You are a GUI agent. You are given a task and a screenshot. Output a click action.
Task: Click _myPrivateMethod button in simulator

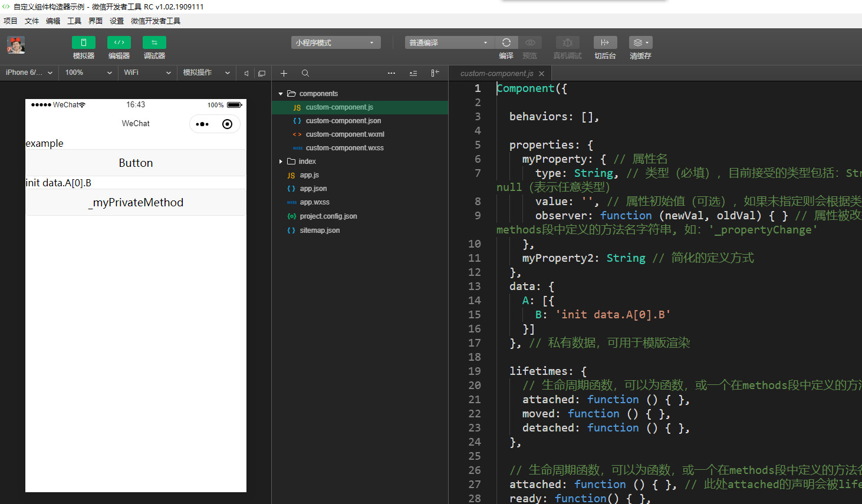coord(136,202)
